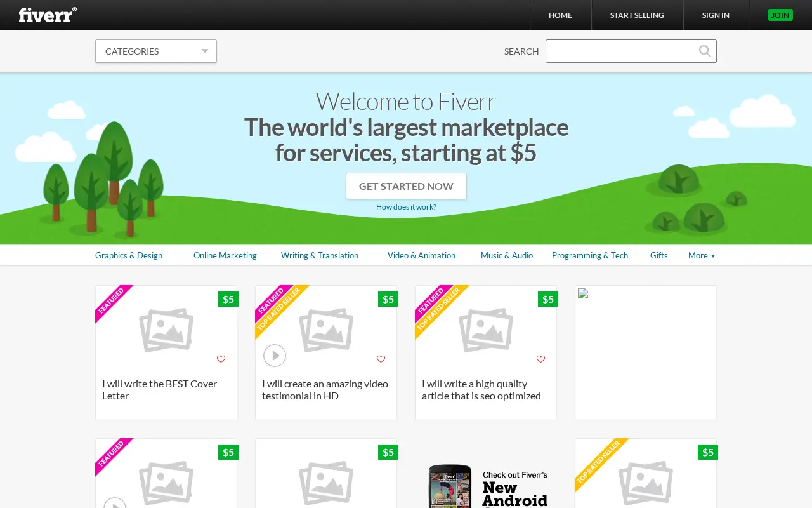Favorite the seo optimized article gig heart

pos(540,359)
